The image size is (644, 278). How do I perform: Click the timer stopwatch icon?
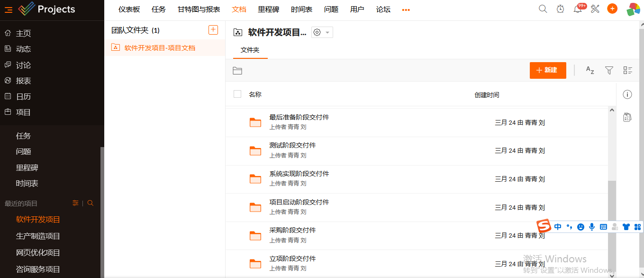(x=560, y=9)
